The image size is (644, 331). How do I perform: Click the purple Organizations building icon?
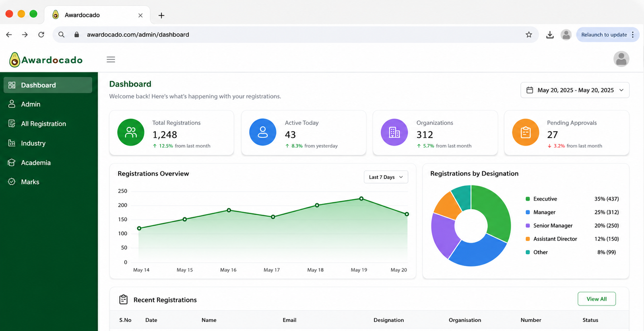[394, 132]
